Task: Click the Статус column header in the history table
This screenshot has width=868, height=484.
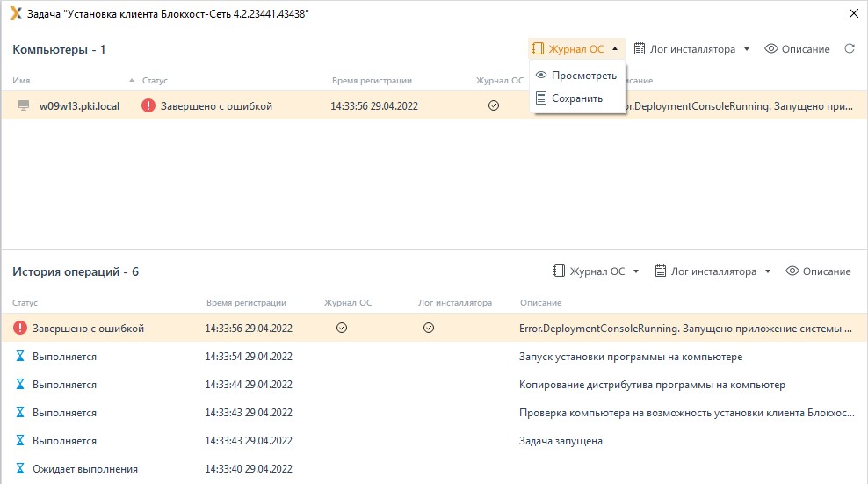Action: [x=25, y=302]
